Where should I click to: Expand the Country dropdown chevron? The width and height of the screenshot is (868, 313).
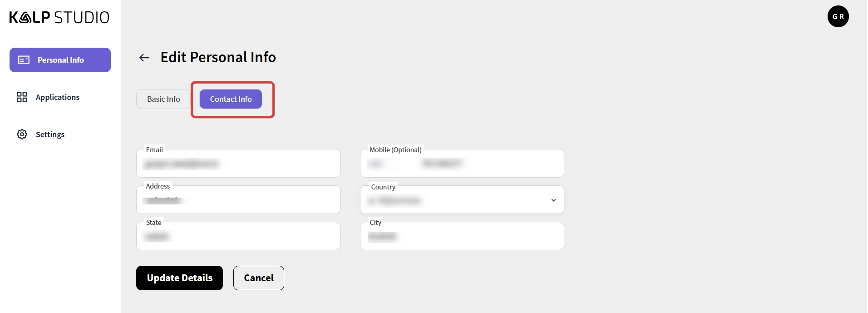point(553,200)
